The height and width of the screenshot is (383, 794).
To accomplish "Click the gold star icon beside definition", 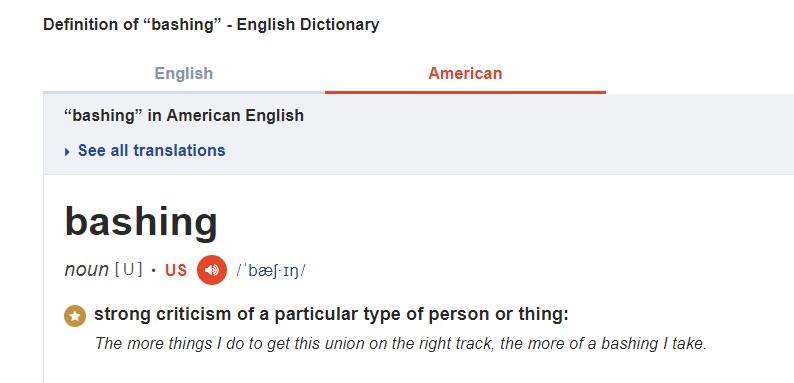I will point(75,316).
